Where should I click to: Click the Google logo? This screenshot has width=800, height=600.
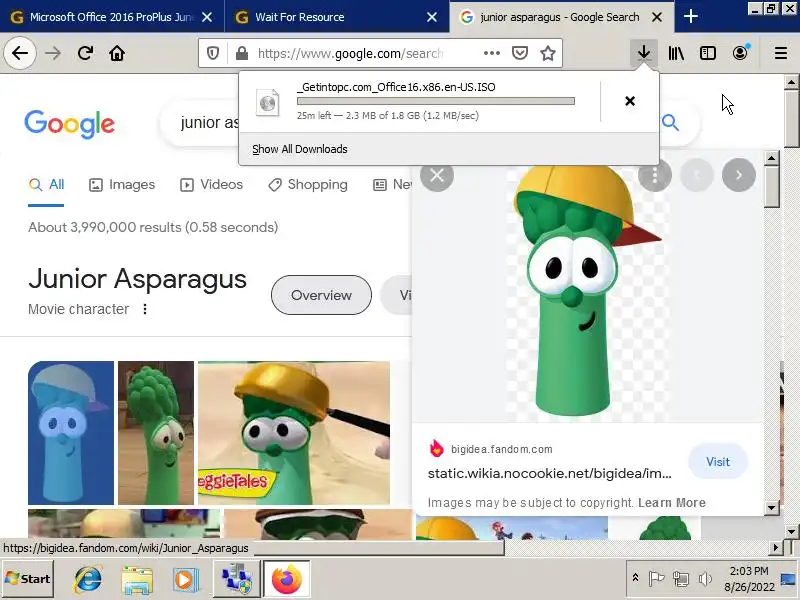69,123
